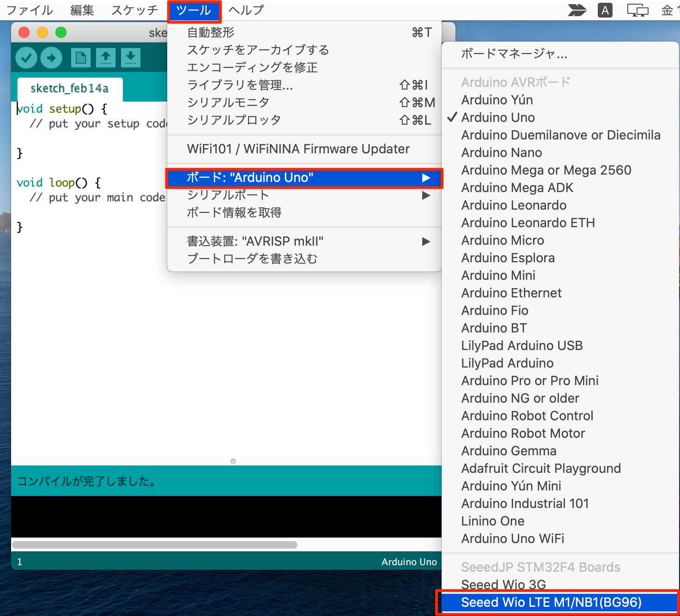Select Arduino Leonardo ETH

click(x=560, y=223)
